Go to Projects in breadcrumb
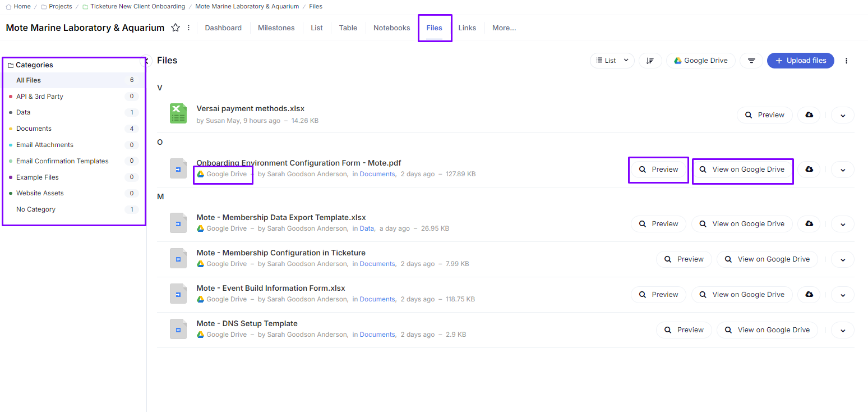Screen dimensions: 868x412 (60, 7)
